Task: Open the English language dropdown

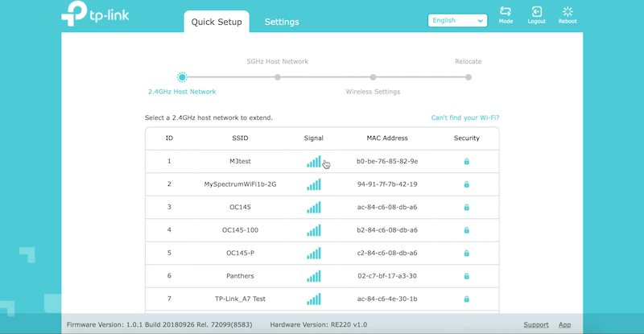Action: [457, 21]
